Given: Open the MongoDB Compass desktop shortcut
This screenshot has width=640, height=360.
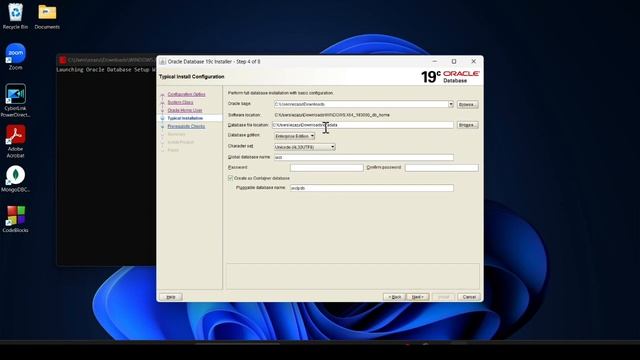Looking at the screenshot, I should 16,179.
